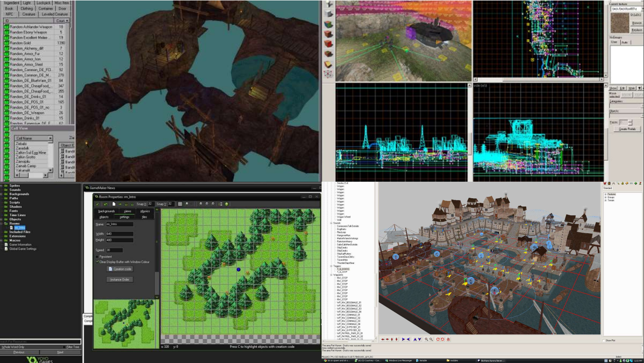Click the Instance Order button
Image resolution: width=644 pixels, height=363 pixels.
pyautogui.click(x=120, y=279)
